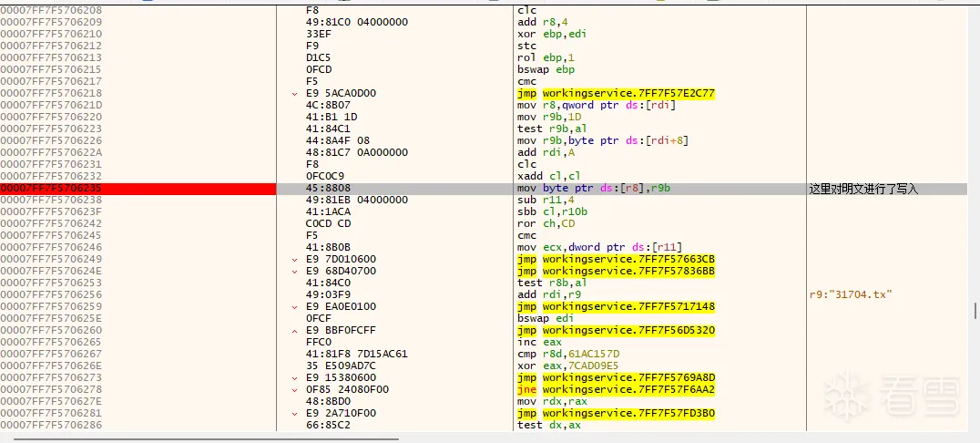Click jump arrow beside bytes E9 5ACA0D00
The height and width of the screenshot is (443, 980).
[x=294, y=94]
